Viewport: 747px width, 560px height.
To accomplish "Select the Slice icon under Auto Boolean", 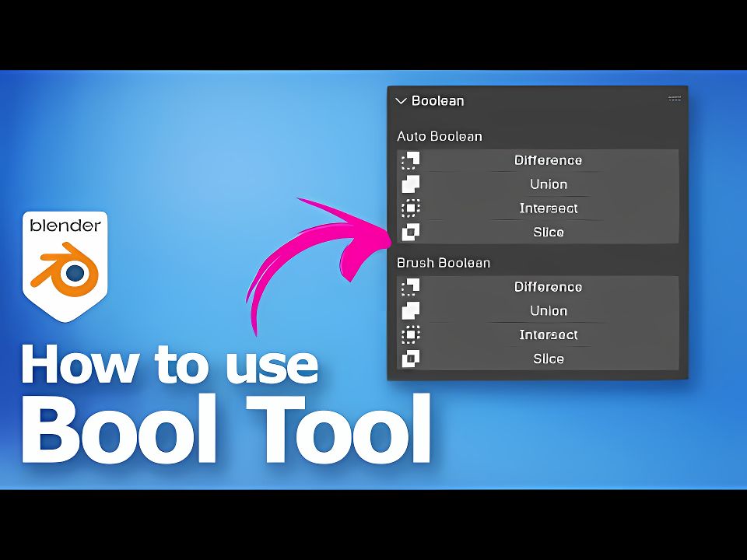I will click(x=410, y=232).
